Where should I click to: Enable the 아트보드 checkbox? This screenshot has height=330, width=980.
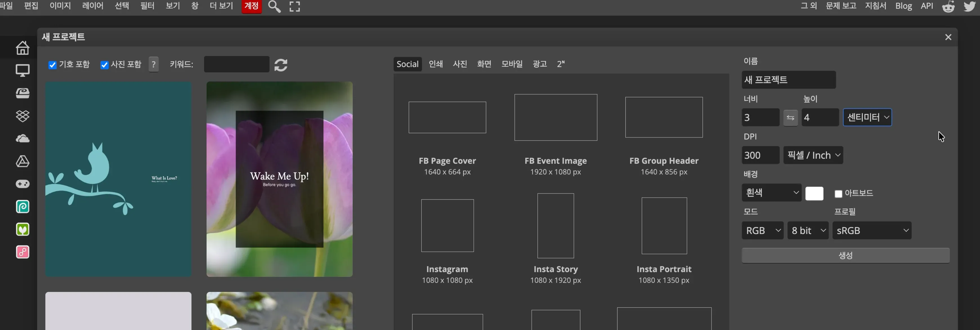click(838, 194)
